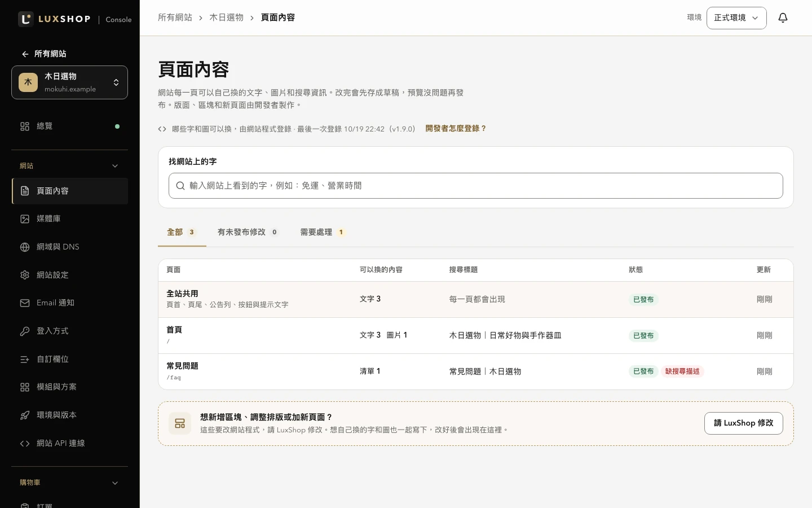Click the 自訂欄位 list icon
The image size is (812, 508).
[x=25, y=359]
